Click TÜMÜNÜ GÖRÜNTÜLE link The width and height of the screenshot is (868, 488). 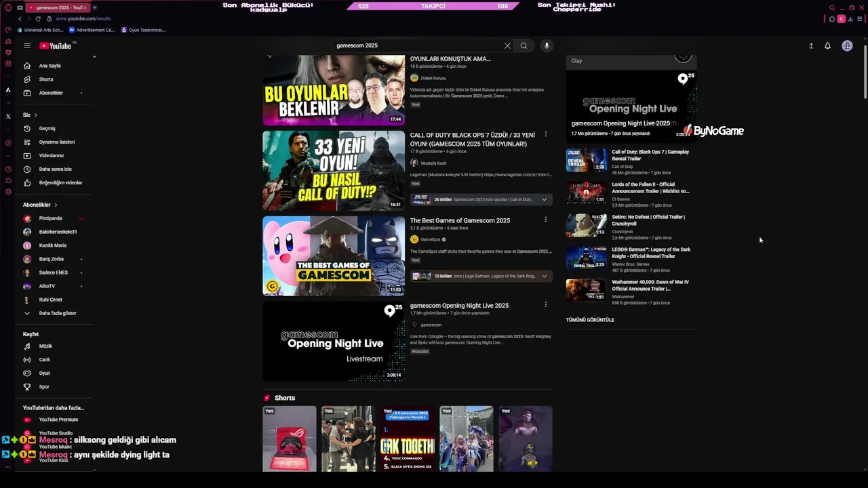click(x=590, y=320)
